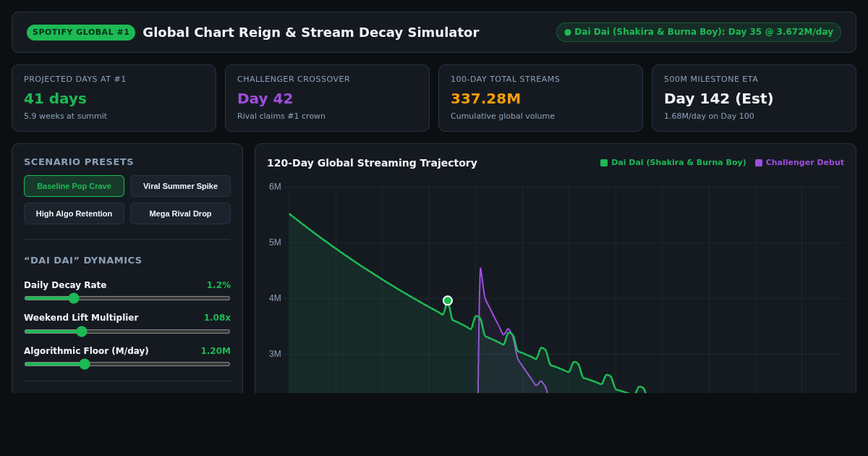
Task: Click the Spotify Global #1 badge
Action: (x=81, y=33)
